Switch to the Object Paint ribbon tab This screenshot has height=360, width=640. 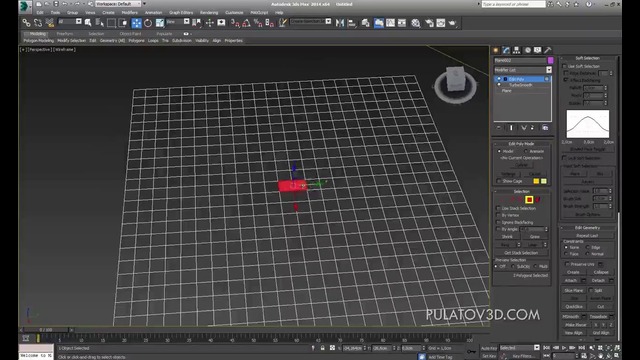130,34
